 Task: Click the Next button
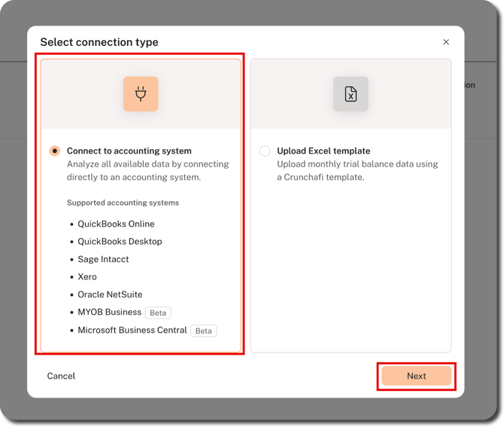click(416, 376)
